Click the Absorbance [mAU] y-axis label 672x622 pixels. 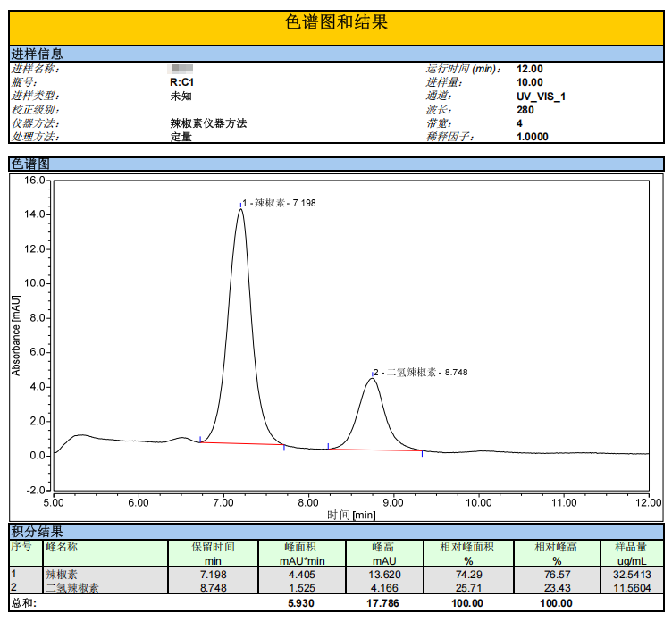click(17, 335)
